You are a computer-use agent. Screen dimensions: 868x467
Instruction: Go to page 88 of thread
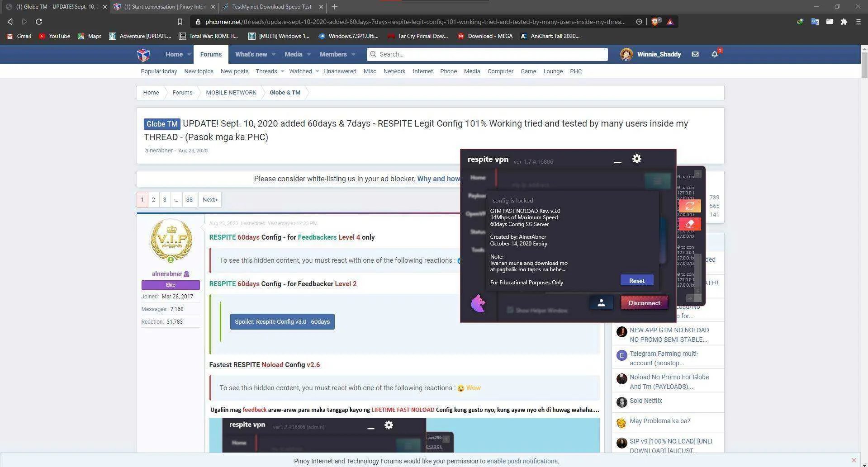click(x=189, y=200)
